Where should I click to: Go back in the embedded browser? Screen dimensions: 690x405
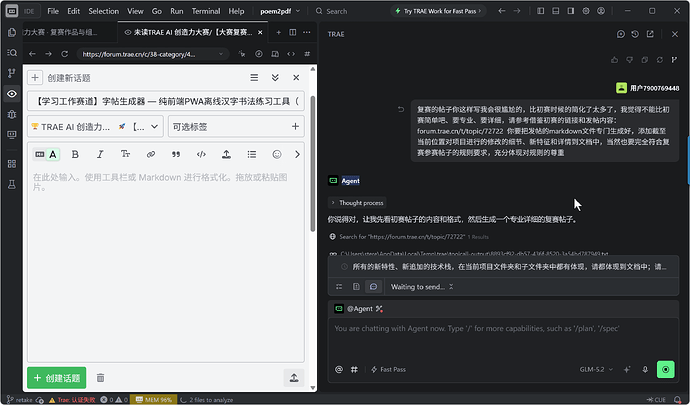pyautogui.click(x=32, y=54)
